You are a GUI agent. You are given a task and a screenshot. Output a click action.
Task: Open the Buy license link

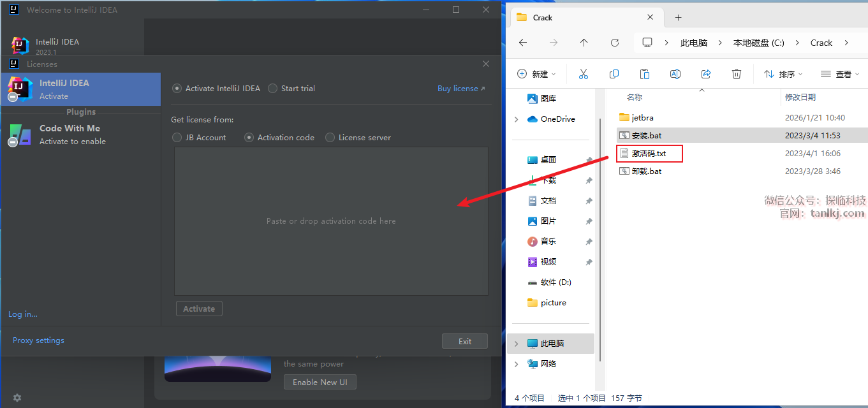point(460,89)
